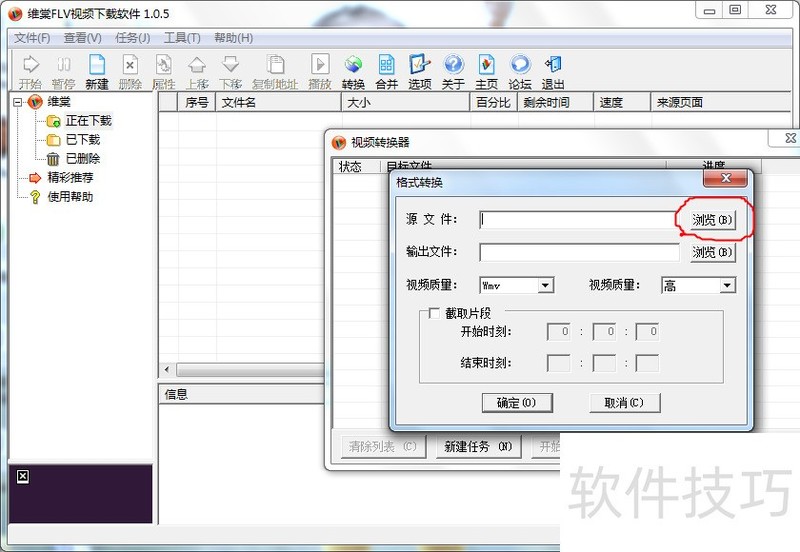Open the 文件(F) menu
The width and height of the screenshot is (800, 552).
(32, 38)
